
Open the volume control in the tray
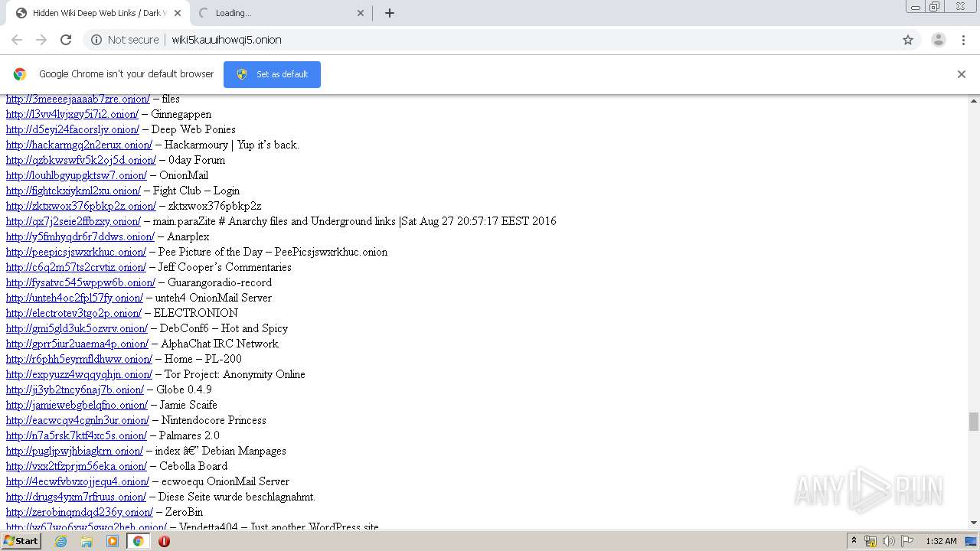[x=889, y=541]
